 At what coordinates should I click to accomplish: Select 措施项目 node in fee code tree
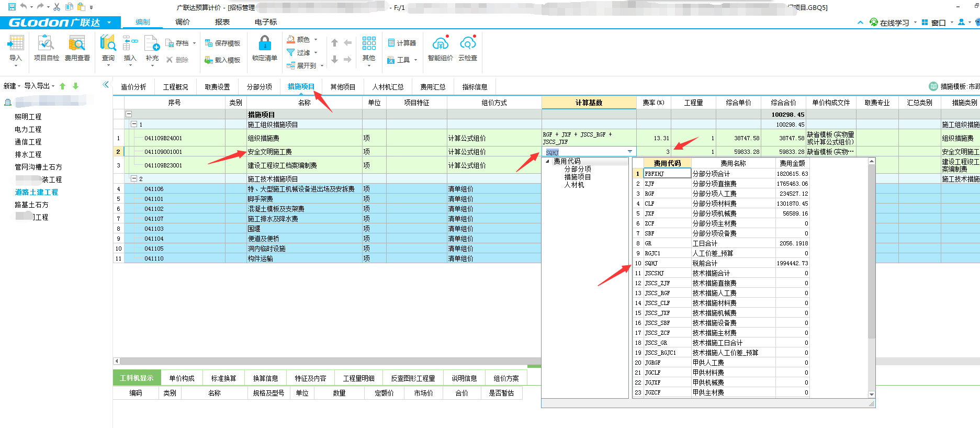(x=578, y=177)
